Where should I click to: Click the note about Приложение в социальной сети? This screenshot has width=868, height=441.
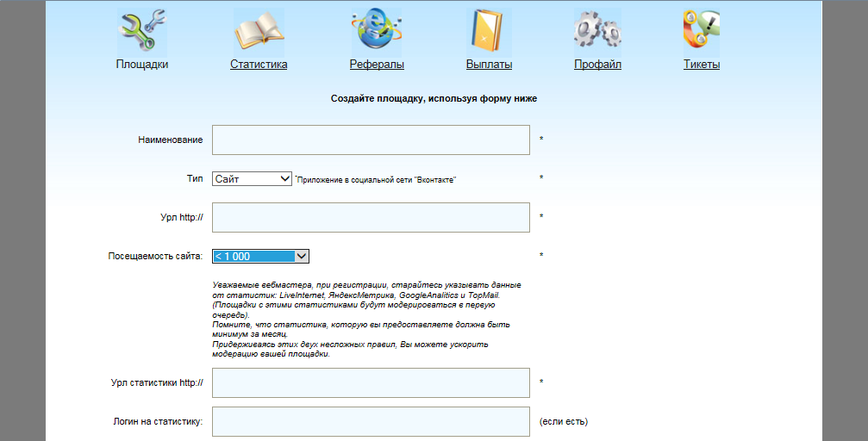click(x=375, y=180)
